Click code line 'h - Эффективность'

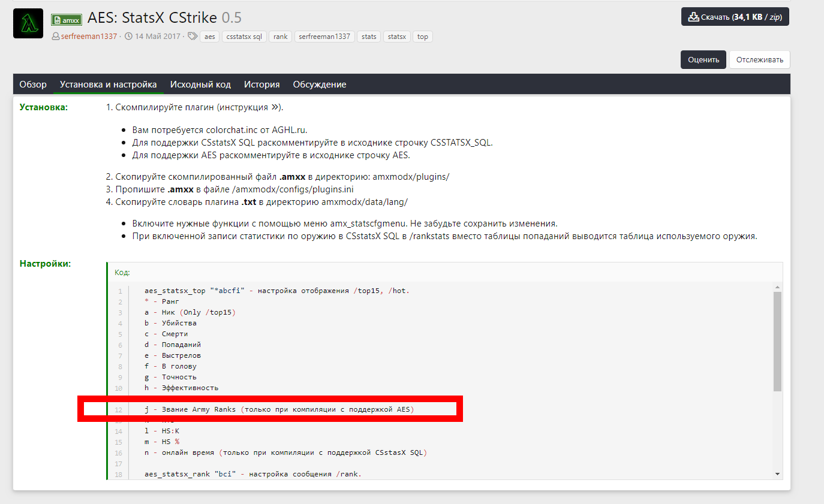[182, 388]
